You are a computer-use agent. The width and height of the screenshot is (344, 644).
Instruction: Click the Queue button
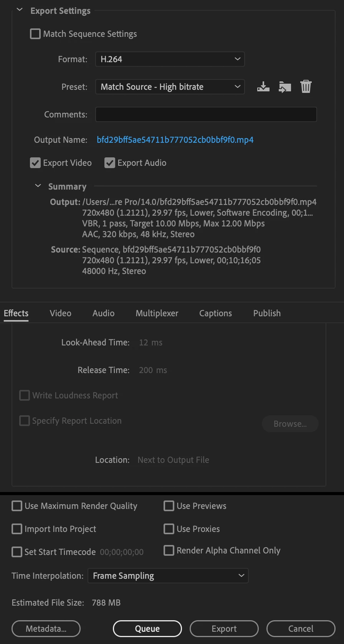pyautogui.click(x=147, y=629)
